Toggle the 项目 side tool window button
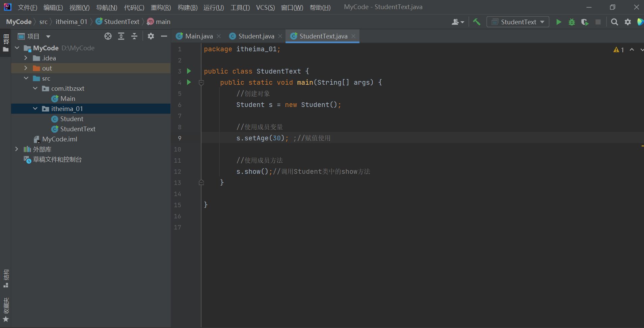 (6, 43)
